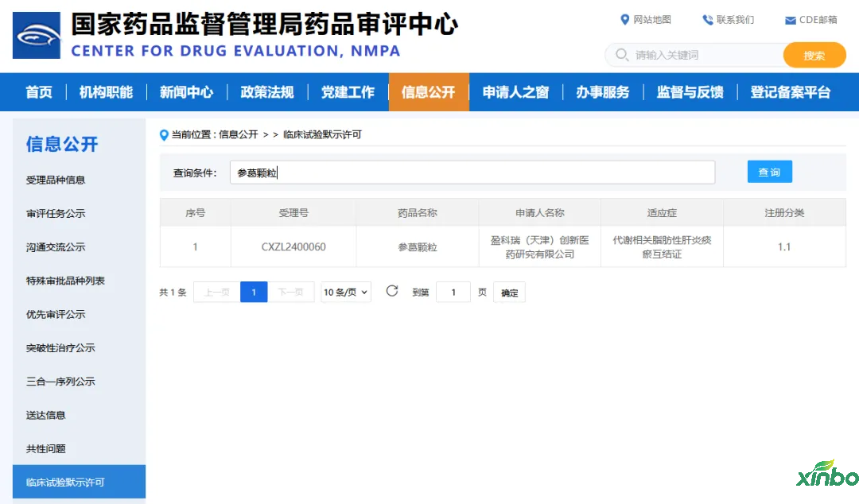The image size is (859, 504).
Task: Select 突破性治疗公示 in the sidebar
Action: point(60,348)
